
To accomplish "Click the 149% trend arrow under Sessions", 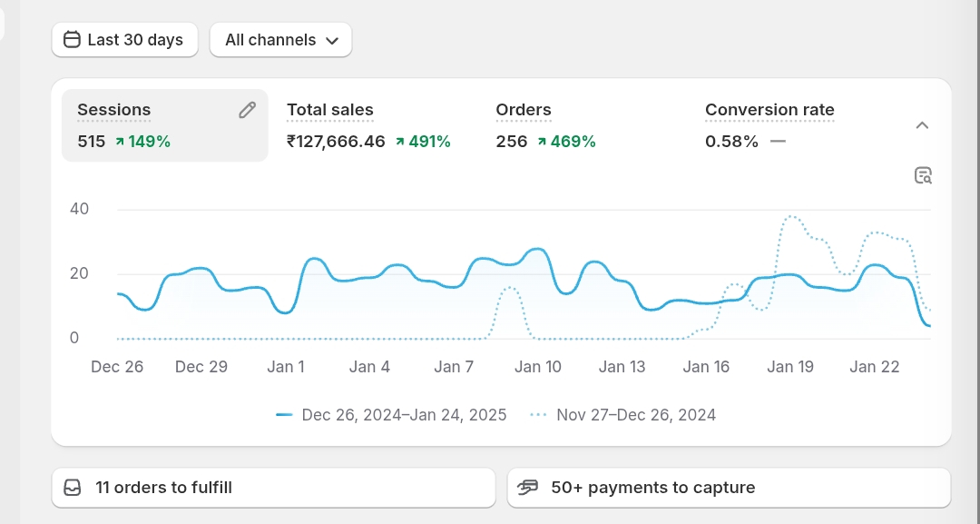I will (x=120, y=142).
